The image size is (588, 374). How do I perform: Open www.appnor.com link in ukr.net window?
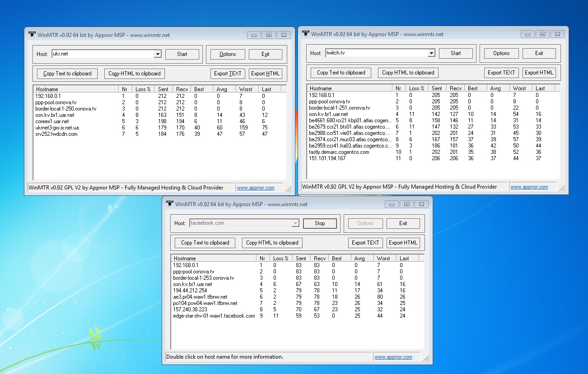pos(255,188)
